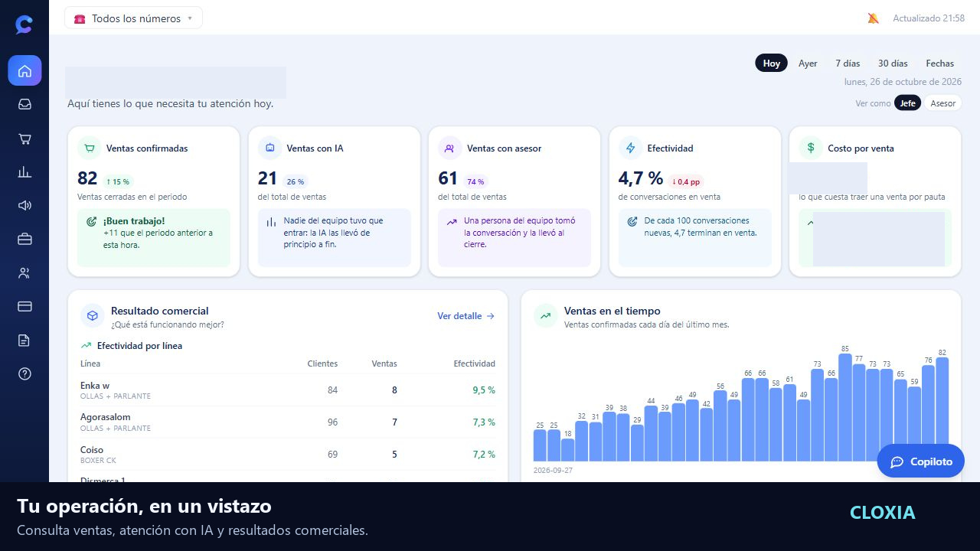
Task: Click the Efectividad column header
Action: tap(475, 364)
